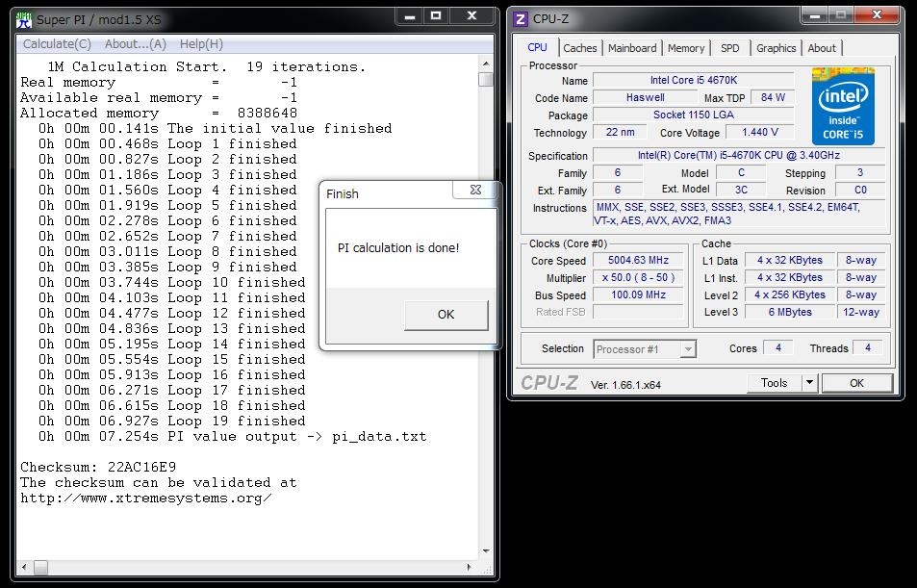Open the Processor #1 selection dropdown

(644, 349)
